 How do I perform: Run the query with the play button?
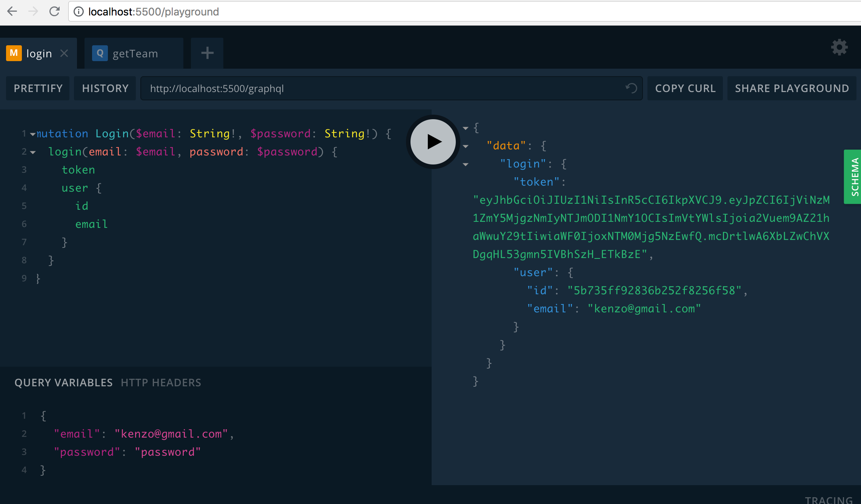point(433,142)
